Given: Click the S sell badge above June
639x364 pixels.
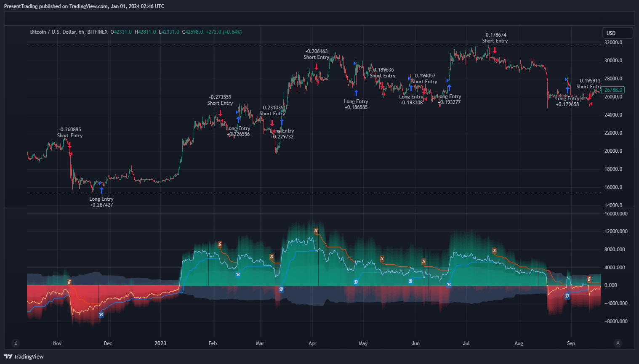Looking at the screenshot, I should pyautogui.click(x=423, y=261).
